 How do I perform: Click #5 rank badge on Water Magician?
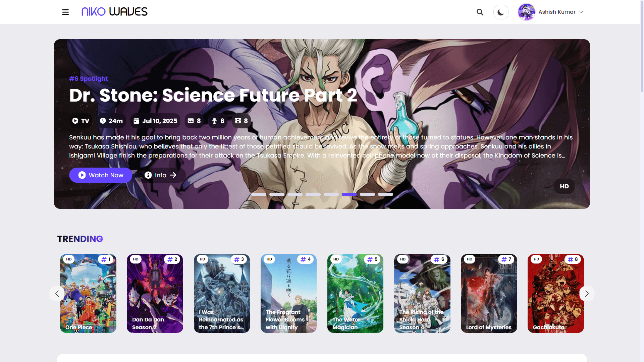click(373, 259)
